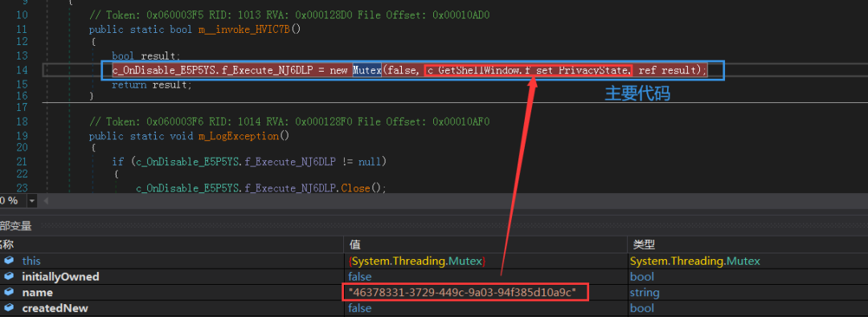Image resolution: width=868 pixels, height=317 pixels.
Task: Click the System.Threading.Mutex type cell
Action: (x=694, y=261)
